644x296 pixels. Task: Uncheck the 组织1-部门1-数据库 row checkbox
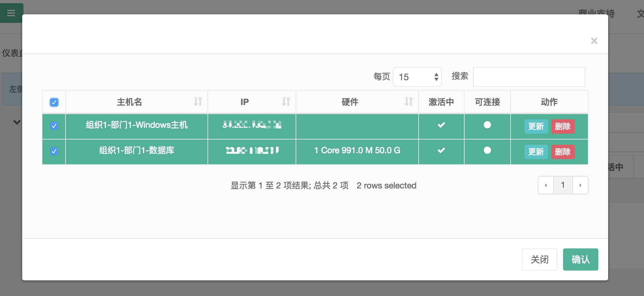54,151
